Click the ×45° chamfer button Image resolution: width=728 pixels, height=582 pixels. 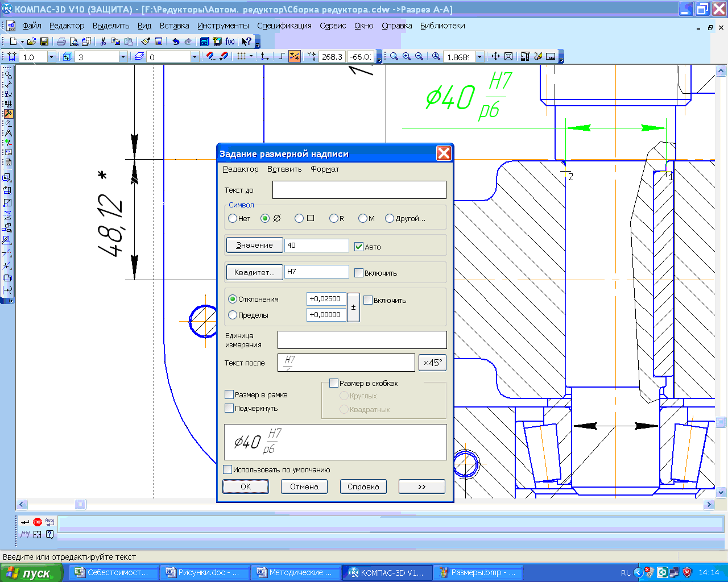[432, 363]
